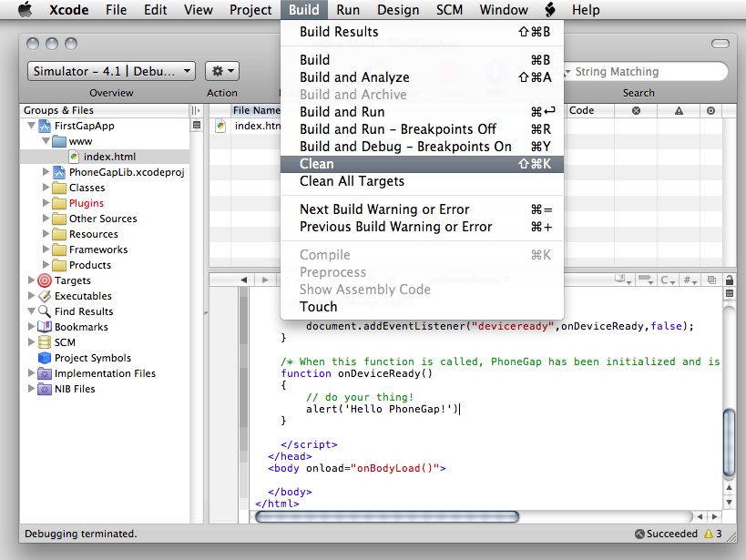Open the class C popup in editor bar
Viewport: 746px width, 560px height.
(x=668, y=280)
